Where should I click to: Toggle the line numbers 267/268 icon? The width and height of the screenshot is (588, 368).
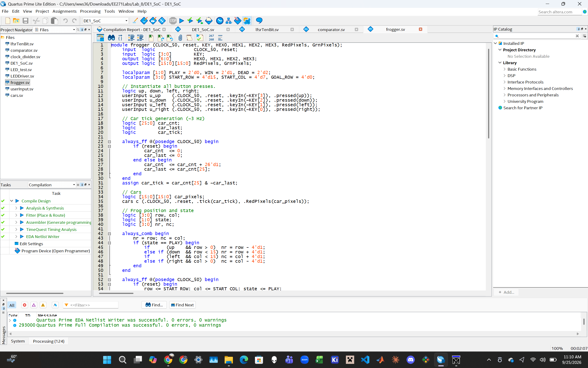(211, 38)
